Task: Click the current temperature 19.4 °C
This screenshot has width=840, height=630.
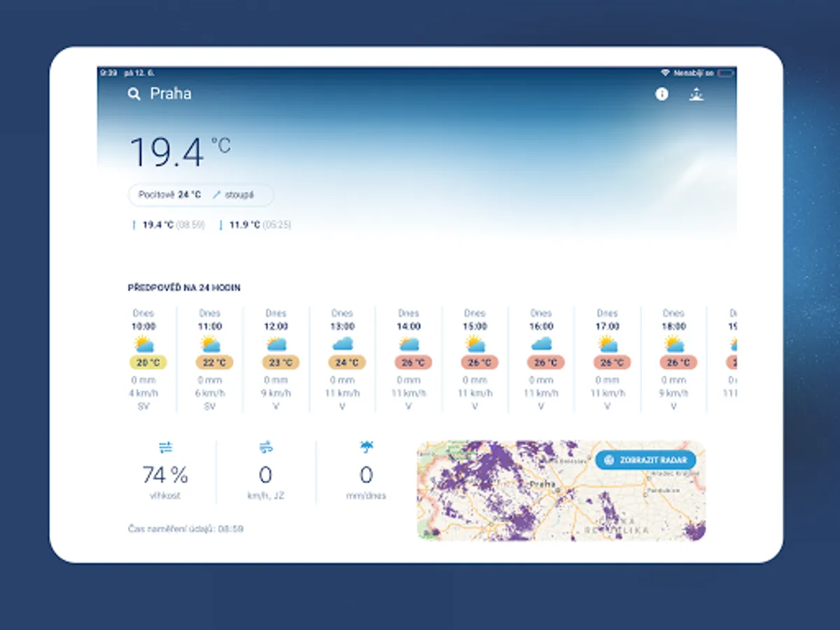Action: click(x=180, y=152)
